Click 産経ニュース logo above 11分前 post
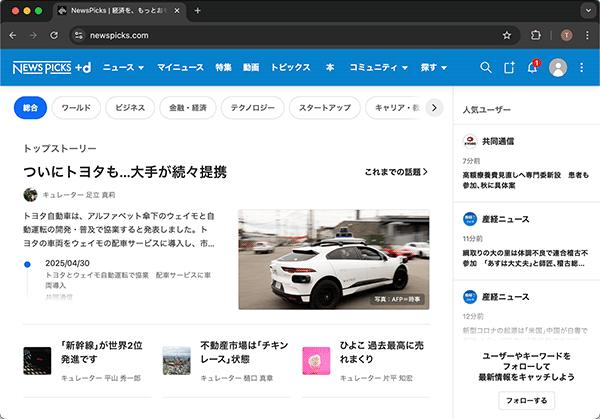Image resolution: width=600 pixels, height=419 pixels. (470, 219)
